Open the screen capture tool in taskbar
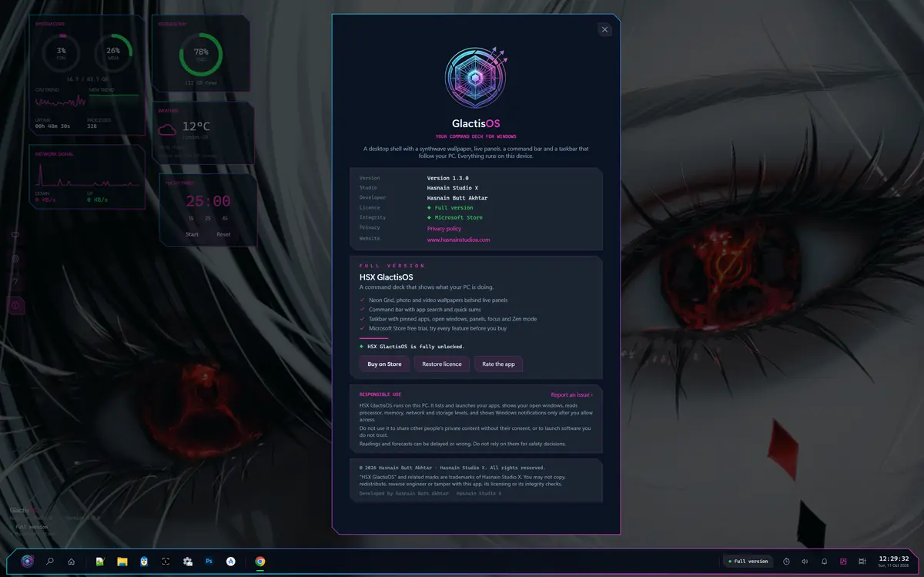This screenshot has width=924, height=577. [x=166, y=562]
